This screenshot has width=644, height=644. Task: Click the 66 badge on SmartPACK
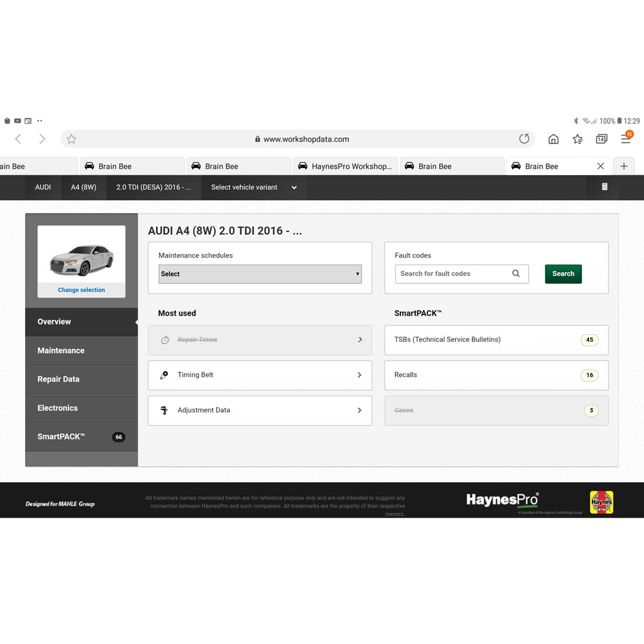point(119,437)
